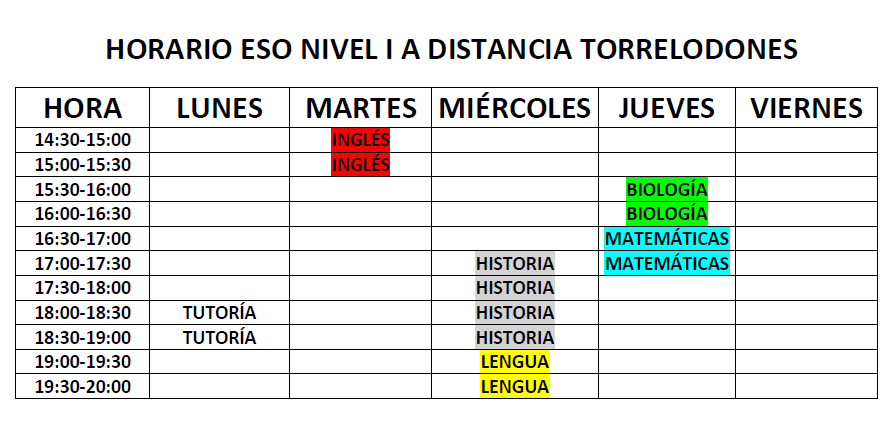Click the LUNES column header
893x431 pixels.
219,108
